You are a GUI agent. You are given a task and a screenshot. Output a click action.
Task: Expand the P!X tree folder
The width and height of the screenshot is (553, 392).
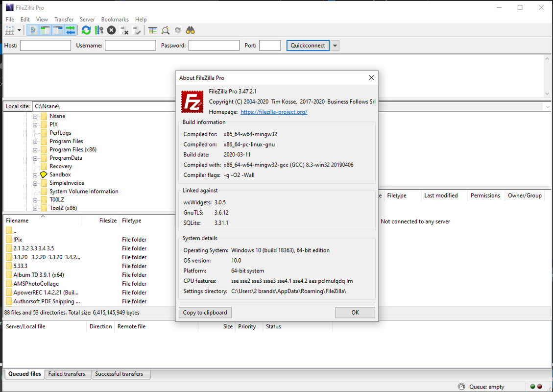click(35, 125)
